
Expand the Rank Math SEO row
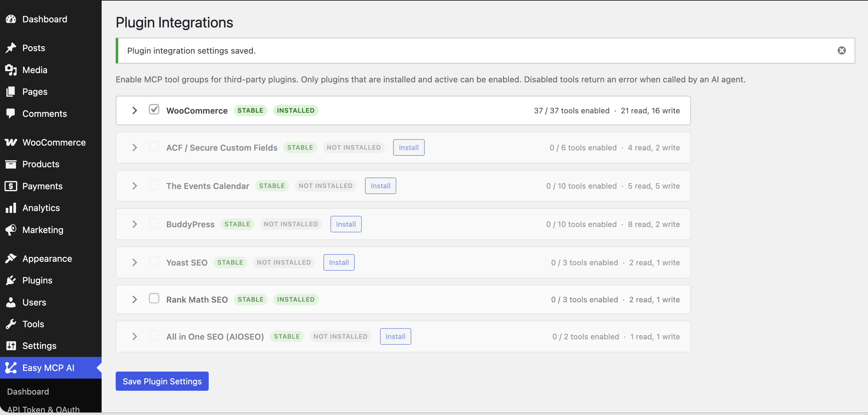point(135,299)
